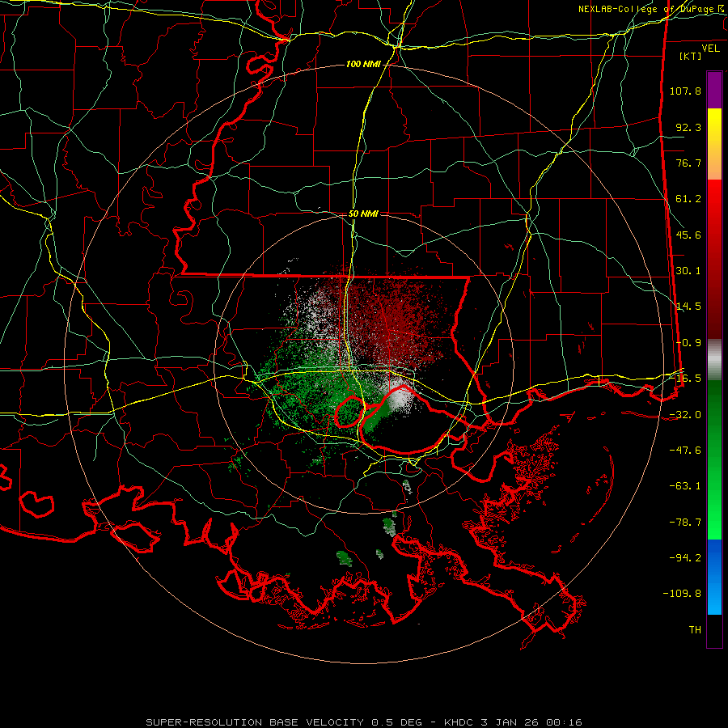Select the 92.3 velocity scale value
This screenshot has width=728, height=728.
point(688,127)
